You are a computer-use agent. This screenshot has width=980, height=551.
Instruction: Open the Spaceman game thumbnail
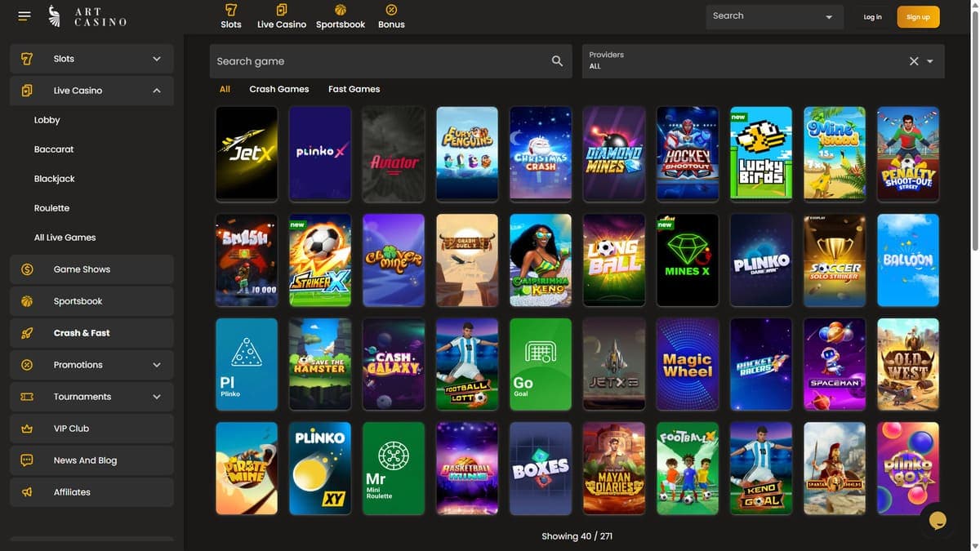click(x=835, y=364)
